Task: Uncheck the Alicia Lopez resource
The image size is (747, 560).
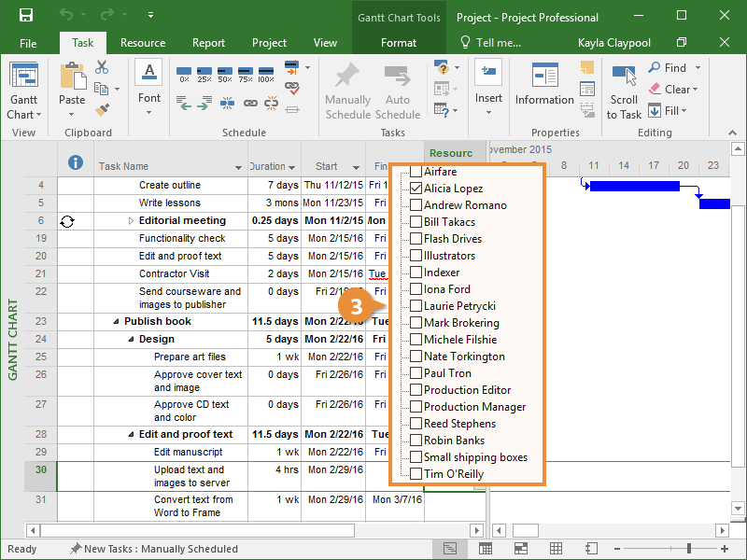Action: pos(416,189)
